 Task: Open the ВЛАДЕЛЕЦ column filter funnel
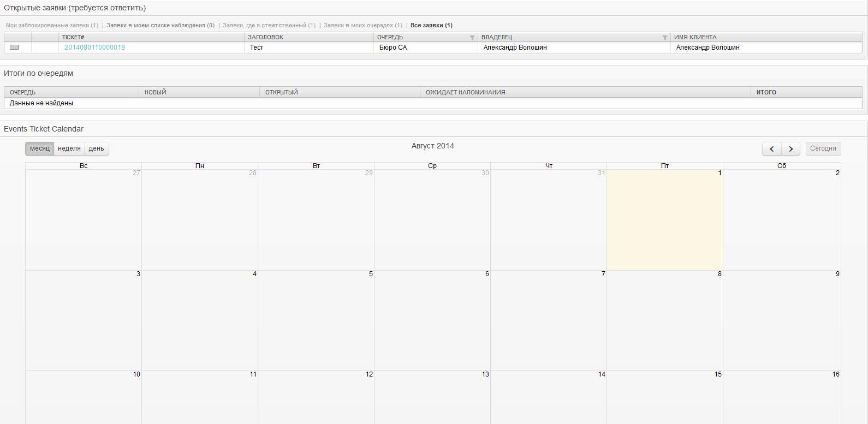tap(665, 38)
